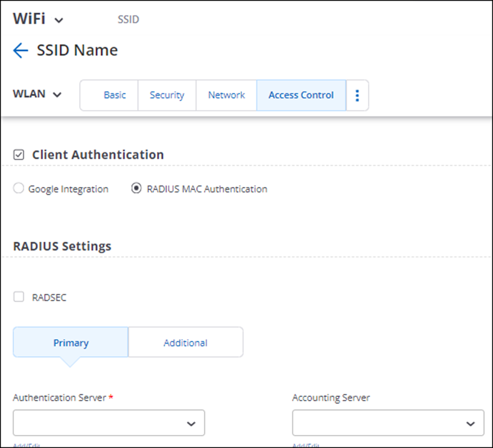The width and height of the screenshot is (493, 448).
Task: Switch to the Security tab
Action: (x=167, y=95)
